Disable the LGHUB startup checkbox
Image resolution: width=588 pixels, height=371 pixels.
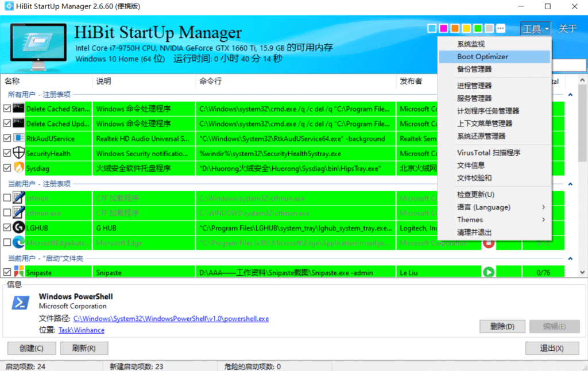coord(7,227)
